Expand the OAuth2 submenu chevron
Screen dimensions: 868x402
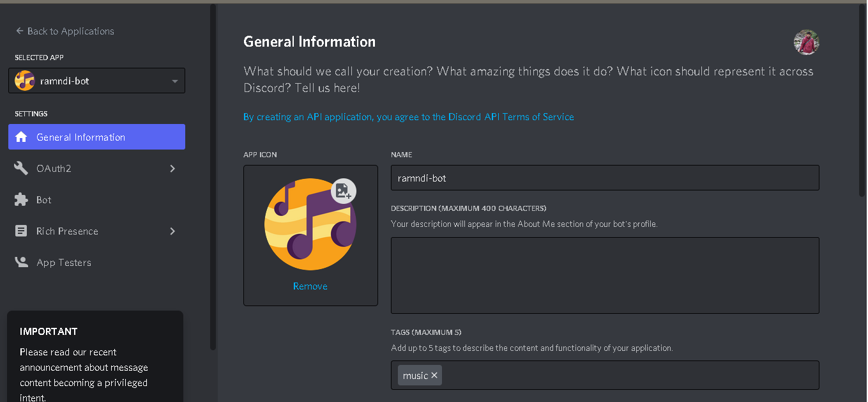[x=172, y=168]
